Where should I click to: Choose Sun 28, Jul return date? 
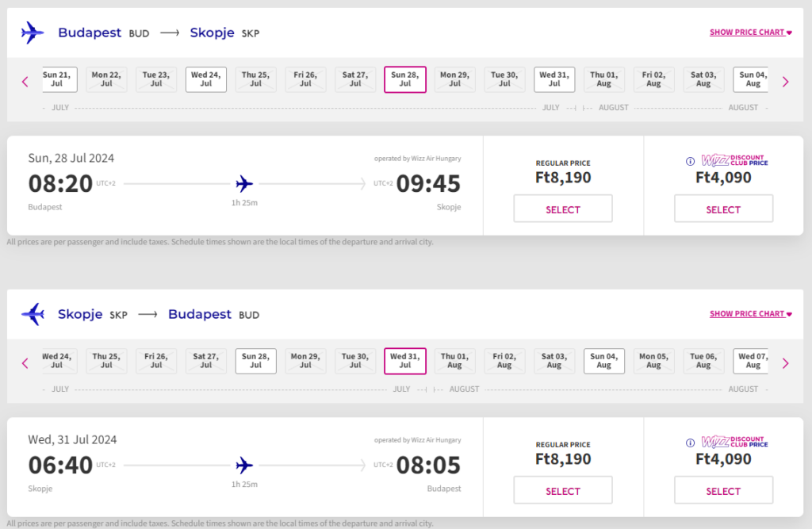coord(256,361)
